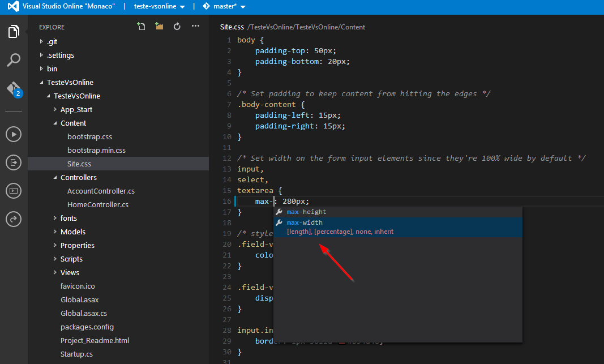The width and height of the screenshot is (604, 364).
Task: Open AccountController.cs file
Action: [x=101, y=191]
